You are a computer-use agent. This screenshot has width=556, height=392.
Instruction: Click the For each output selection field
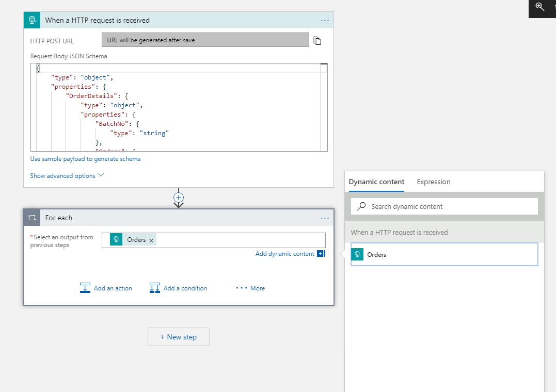tap(213, 240)
